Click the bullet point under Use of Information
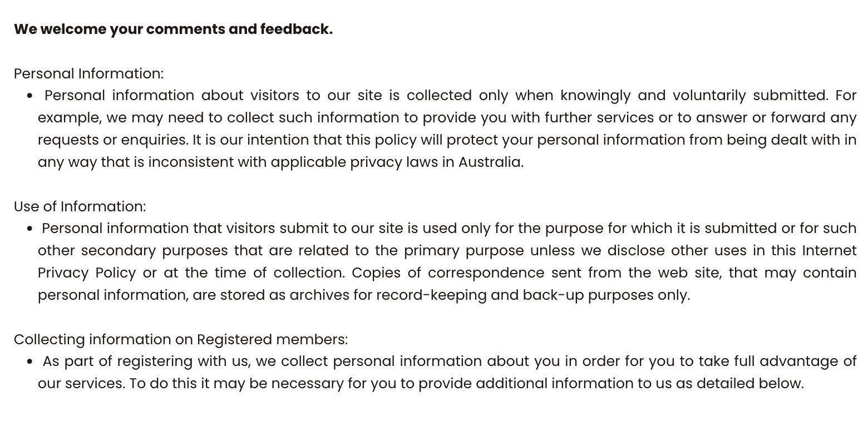The height and width of the screenshot is (426, 868). pos(29,229)
